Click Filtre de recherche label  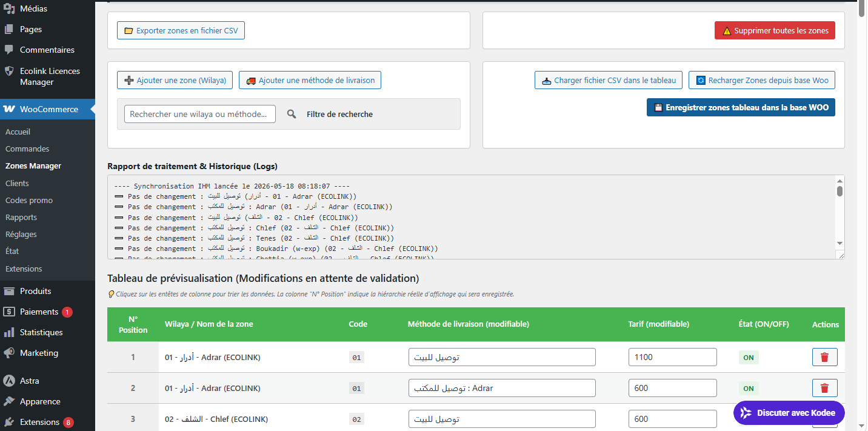[x=339, y=114]
